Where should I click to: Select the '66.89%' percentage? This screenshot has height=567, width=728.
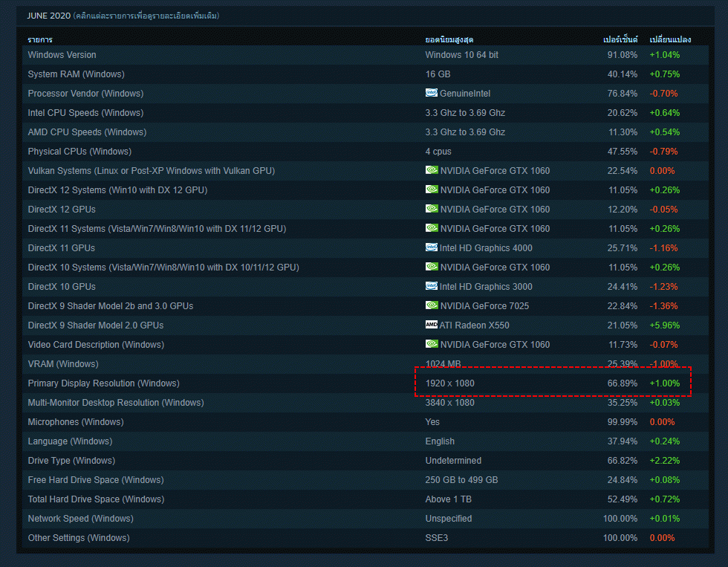tap(623, 383)
